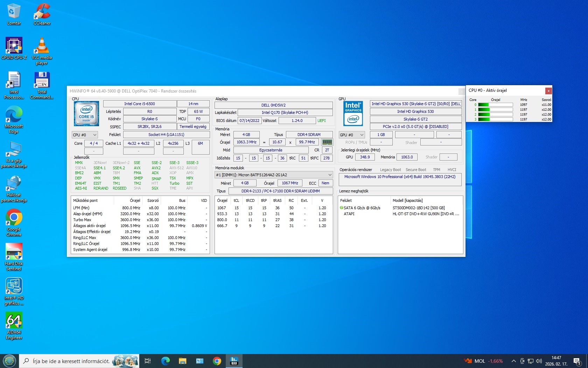588x368 pixels.
Task: Click Core 0 clock usage bar
Action: (495, 105)
